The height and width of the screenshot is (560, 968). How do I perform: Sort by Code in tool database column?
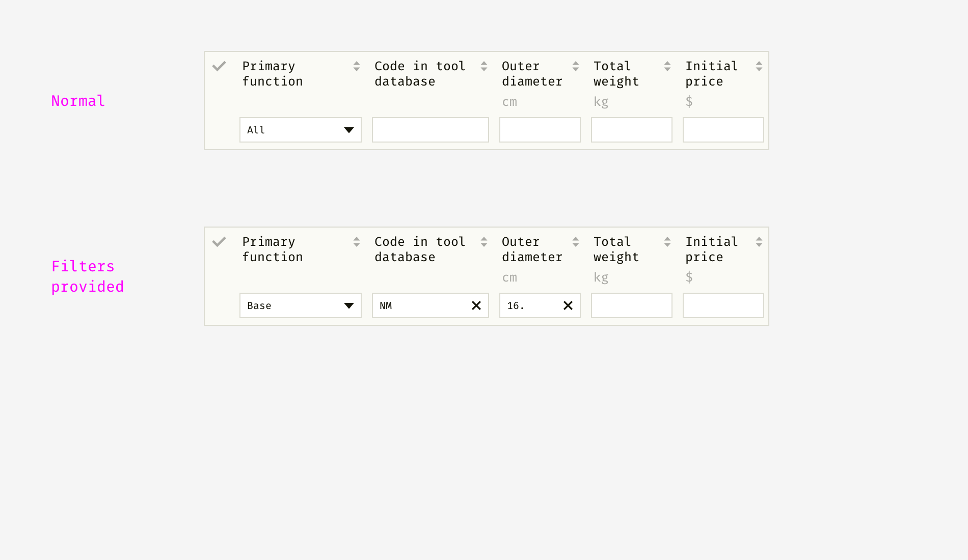483,66
